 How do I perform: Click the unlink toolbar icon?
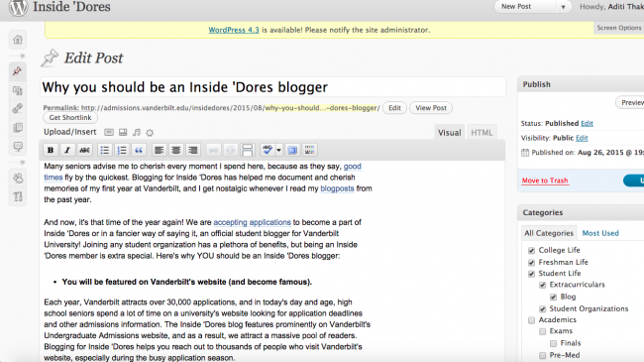[231, 150]
